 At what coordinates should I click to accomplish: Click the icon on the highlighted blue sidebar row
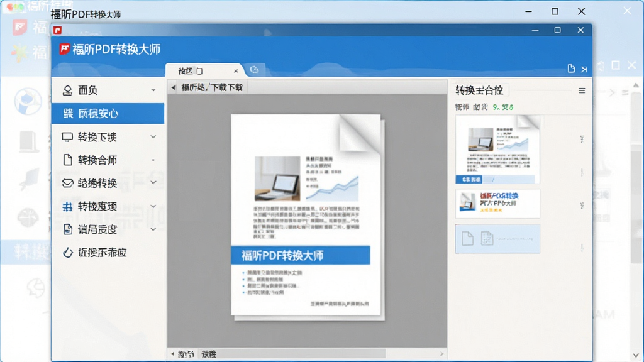tap(68, 113)
